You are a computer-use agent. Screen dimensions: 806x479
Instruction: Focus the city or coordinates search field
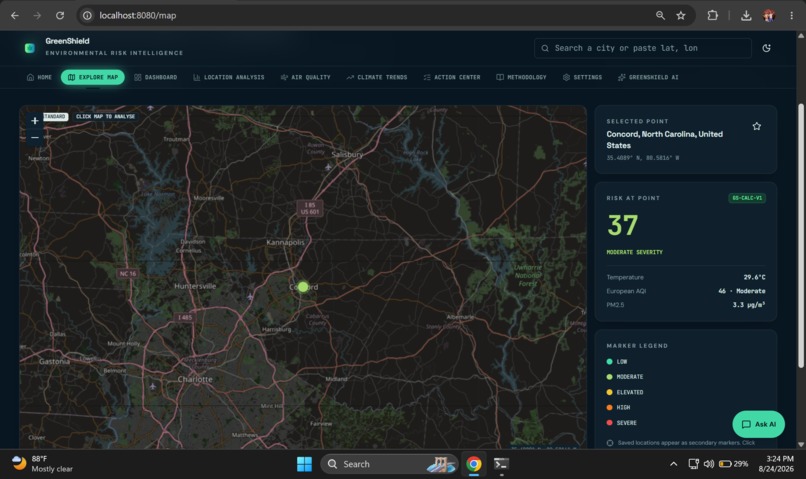click(x=643, y=48)
